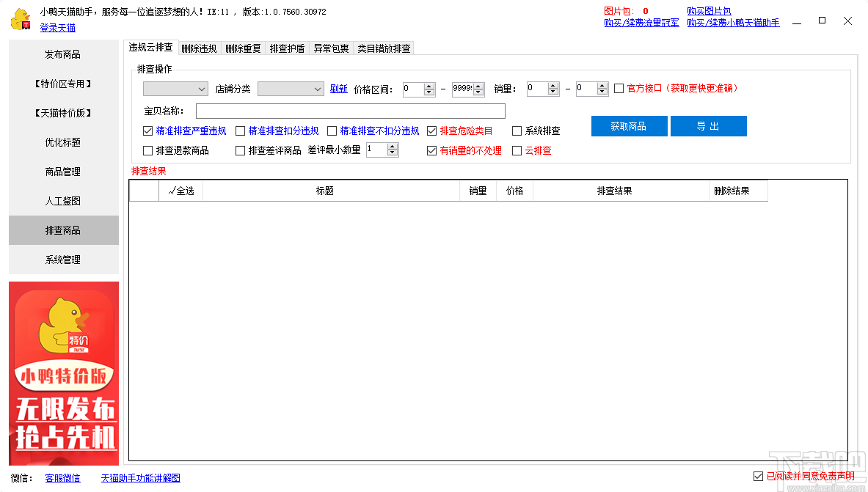Select the 异常包裹 tab

tap(331, 48)
